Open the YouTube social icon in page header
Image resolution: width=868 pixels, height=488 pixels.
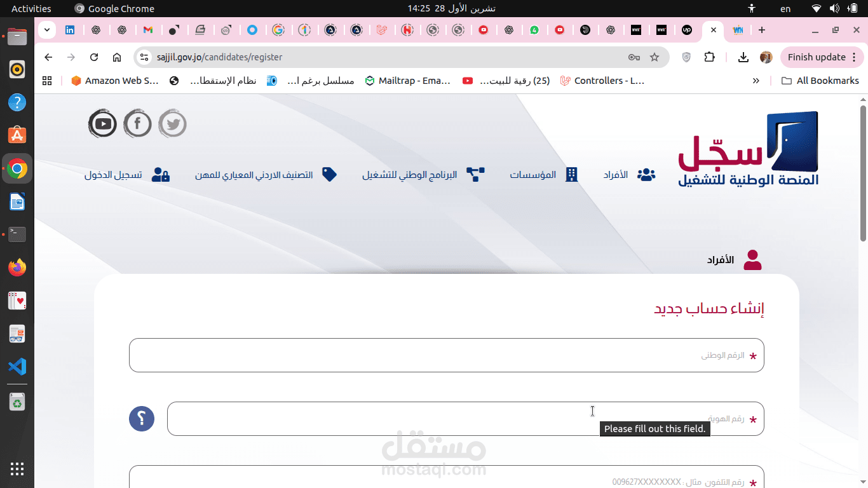tap(102, 124)
